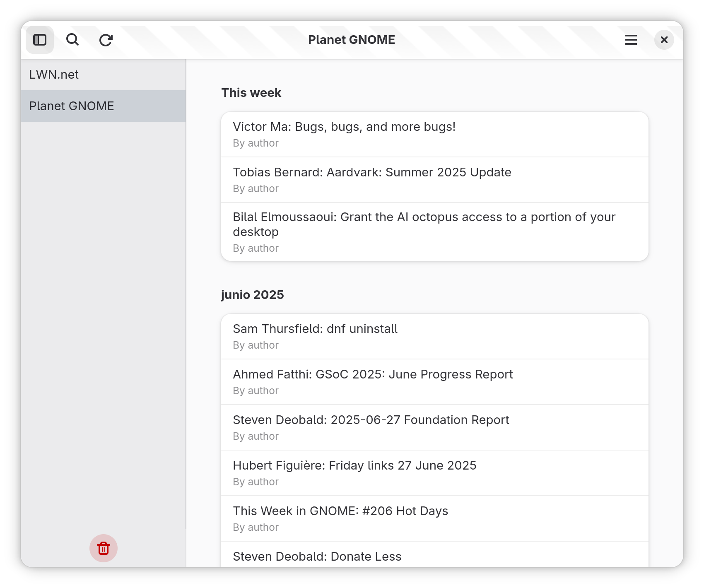The height and width of the screenshot is (588, 704).
Task: Click the junio 2025 section heading
Action: click(x=253, y=295)
